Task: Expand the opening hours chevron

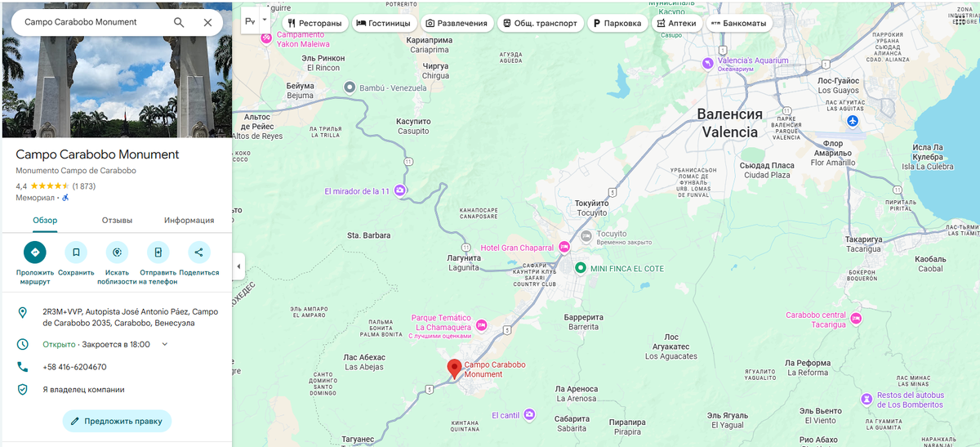Action: [164, 344]
